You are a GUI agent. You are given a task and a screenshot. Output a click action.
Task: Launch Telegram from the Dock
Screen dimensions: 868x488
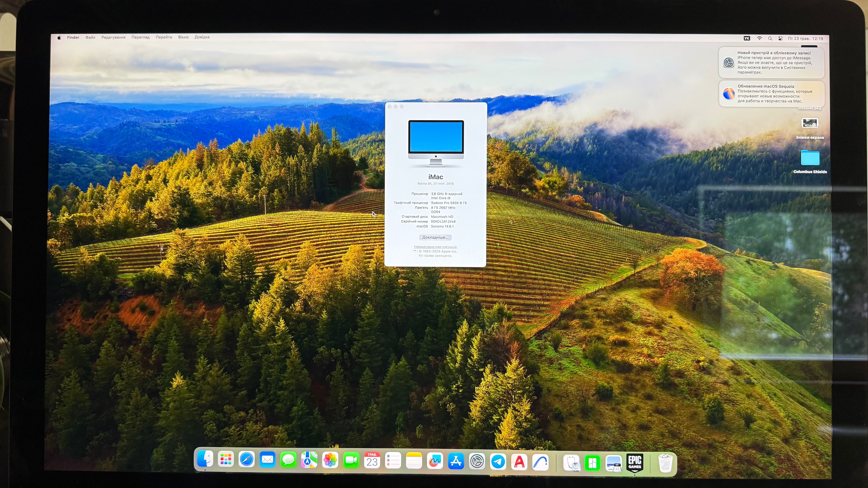(x=498, y=461)
